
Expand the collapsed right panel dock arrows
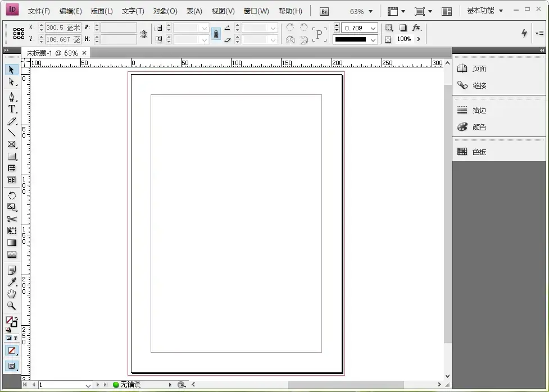point(542,51)
